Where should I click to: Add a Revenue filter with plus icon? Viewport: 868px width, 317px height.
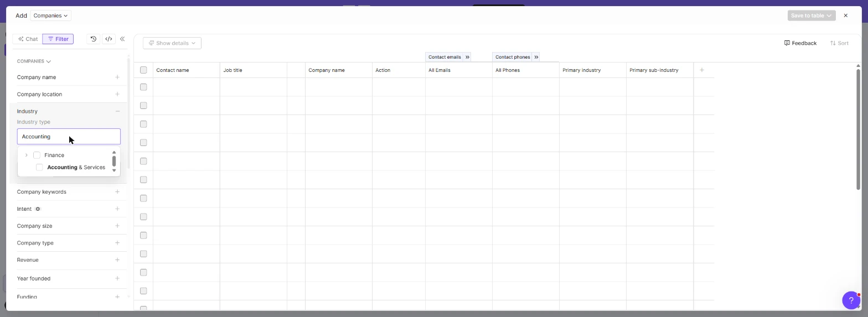click(x=117, y=260)
